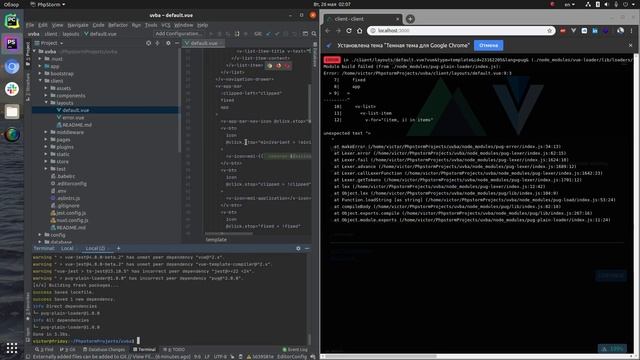This screenshot has height=360, width=640.
Task: Open the TODO tool window
Action: point(174,349)
